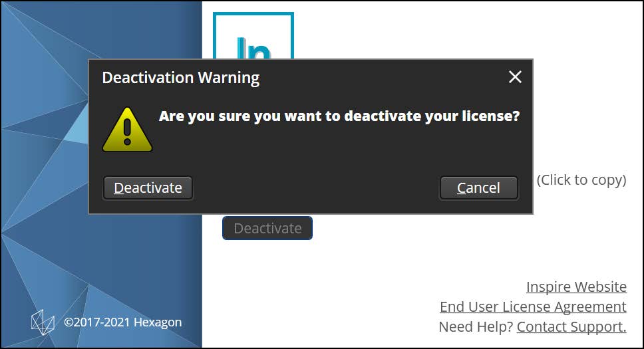
Task: Open the Inspire Website link
Action: [x=576, y=287]
